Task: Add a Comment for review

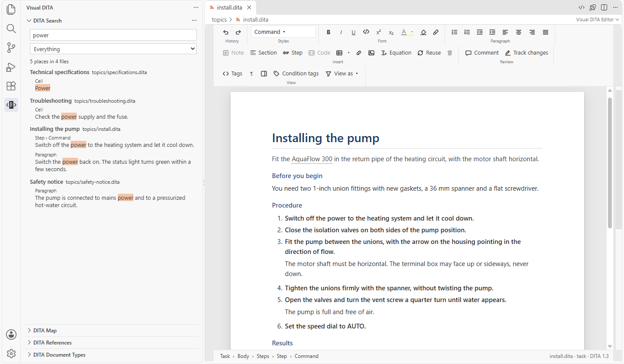Action: coord(482,53)
